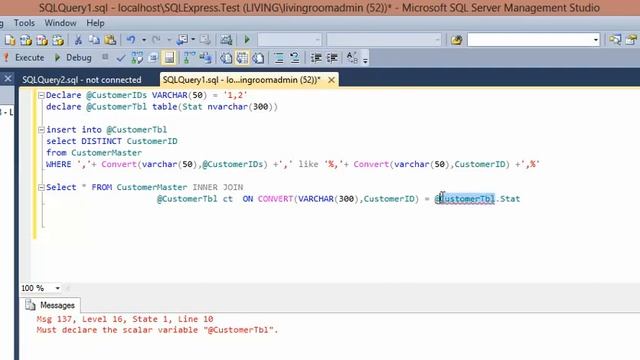The image size is (640, 360).
Task: Collapse the Select * FROM CustomerMaster block
Action: pos(41,187)
